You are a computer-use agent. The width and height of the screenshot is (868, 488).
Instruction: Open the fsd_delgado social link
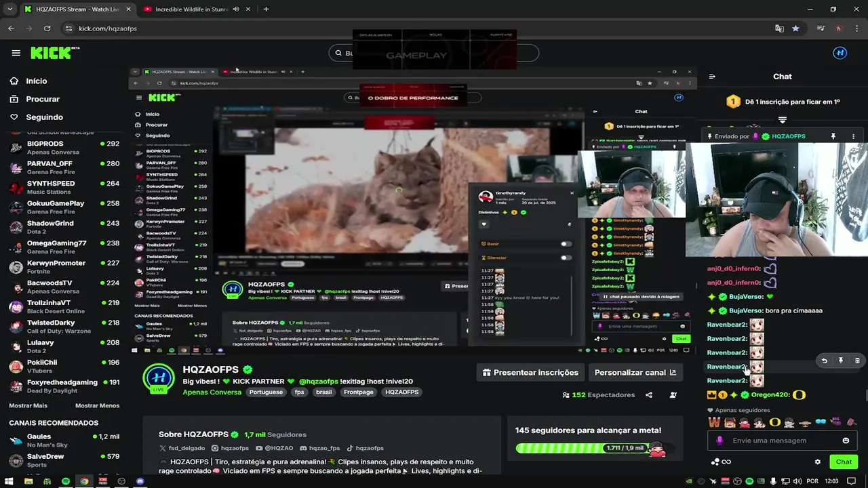182,448
